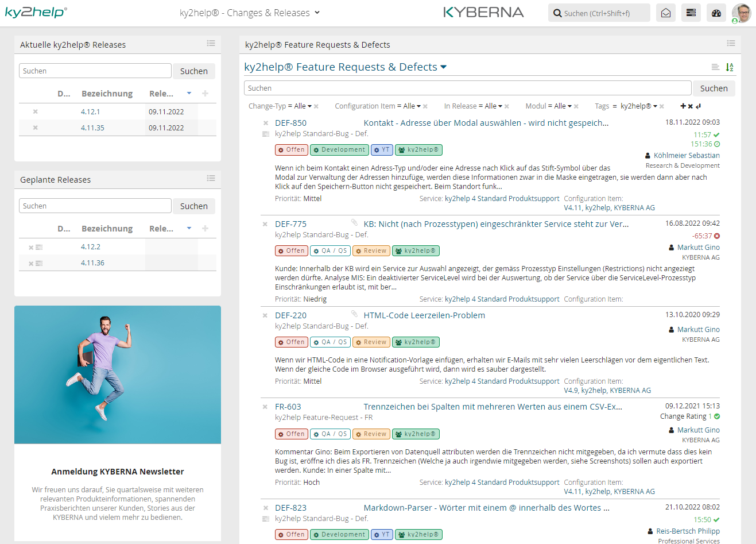Image resolution: width=756 pixels, height=544 pixels.
Task: Open In Release filter dropdown
Action: click(500, 106)
